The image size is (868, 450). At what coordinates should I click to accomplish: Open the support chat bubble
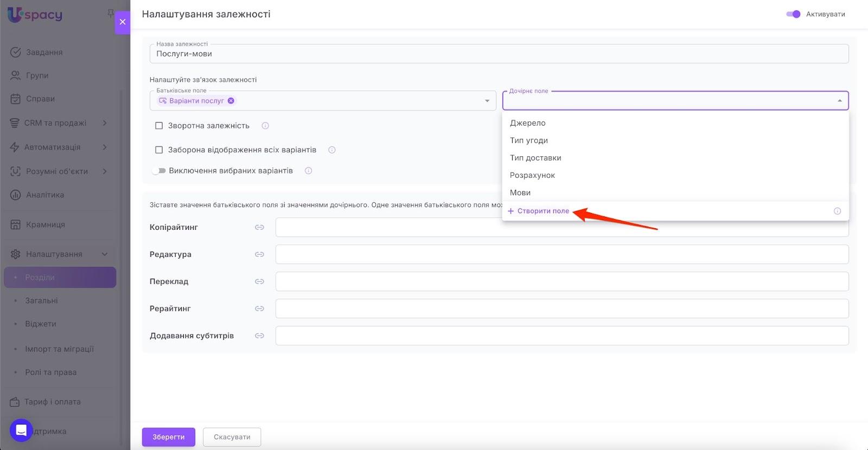click(21, 430)
